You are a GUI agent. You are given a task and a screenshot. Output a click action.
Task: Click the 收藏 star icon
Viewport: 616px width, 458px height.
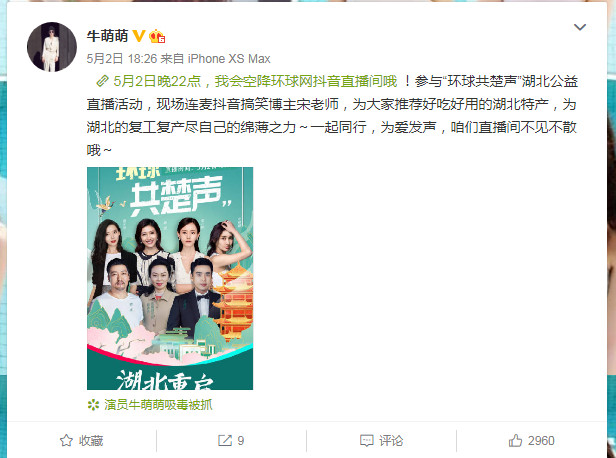(x=66, y=440)
